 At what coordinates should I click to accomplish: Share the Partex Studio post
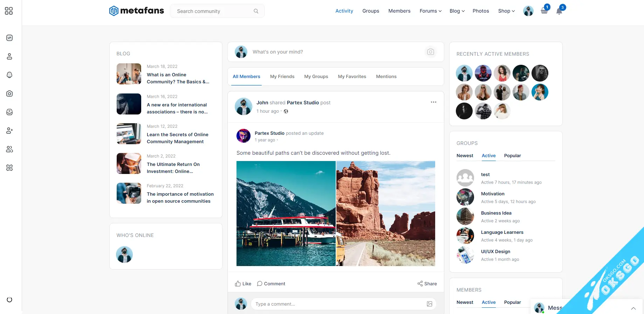point(427,284)
